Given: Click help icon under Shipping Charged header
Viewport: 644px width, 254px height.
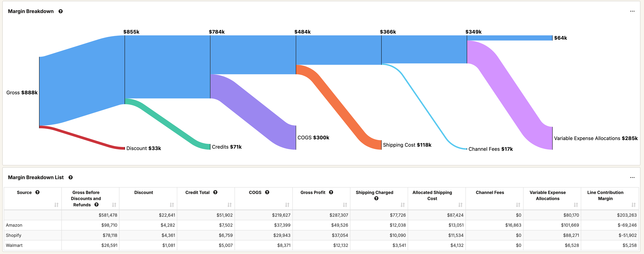Looking at the screenshot, I should click(x=376, y=198).
